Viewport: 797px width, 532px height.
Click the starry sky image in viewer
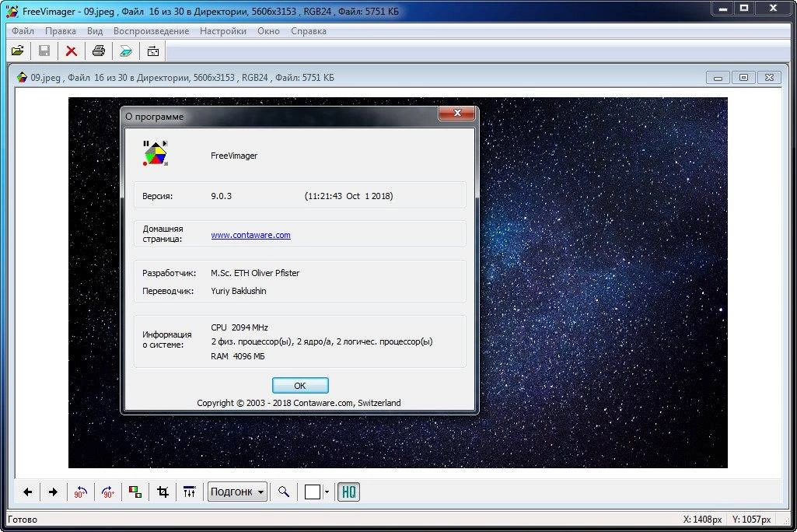point(603,282)
